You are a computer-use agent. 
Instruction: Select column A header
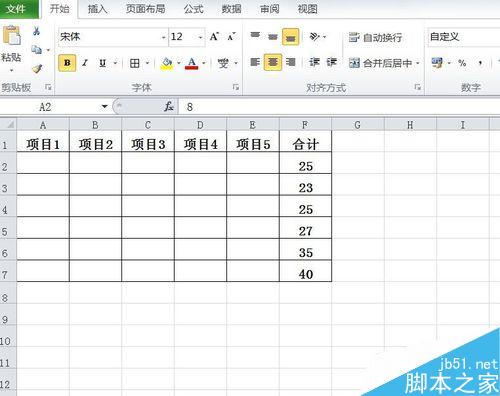43,125
